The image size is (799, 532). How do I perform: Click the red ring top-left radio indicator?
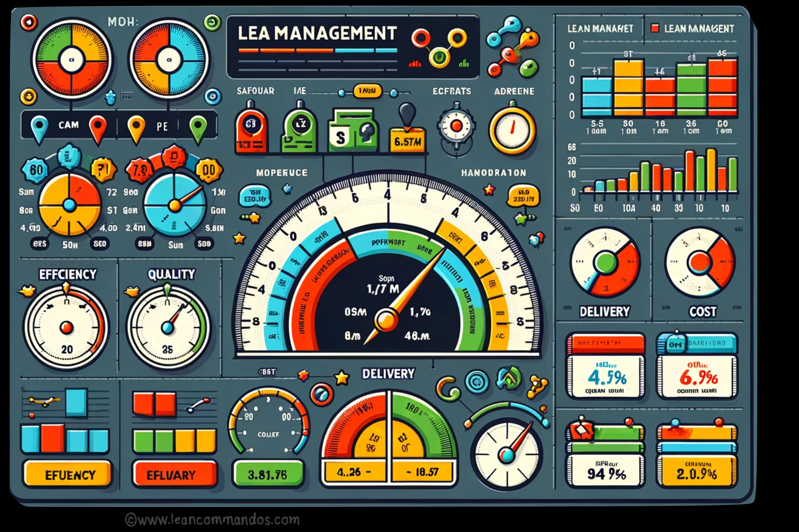[29, 22]
